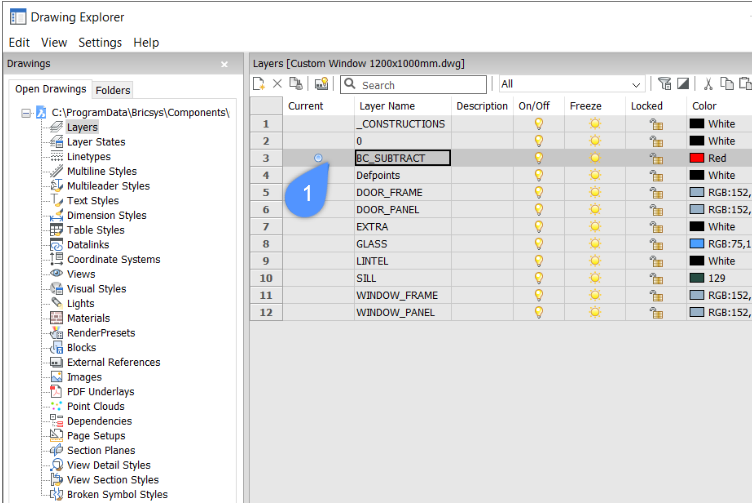Lock the SILL layer with padlock icon
Viewport: 752px width, 503px height.
click(x=656, y=278)
